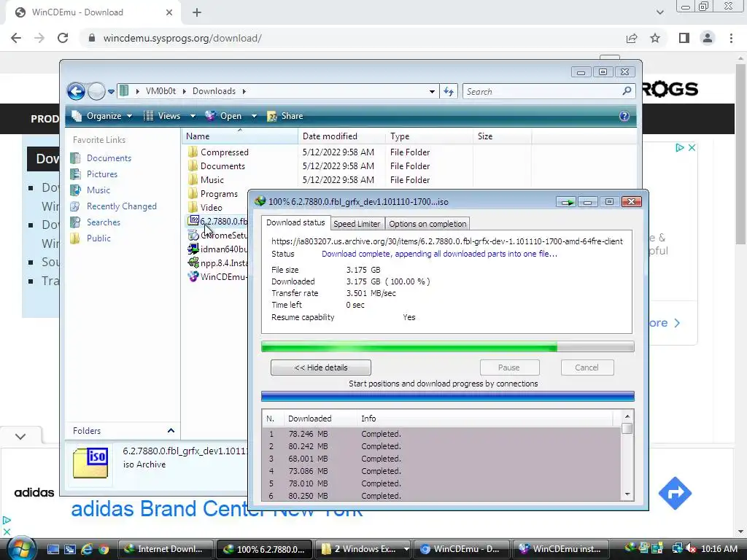Open a new Chrome tab
The height and width of the screenshot is (560, 747).
coord(197,12)
